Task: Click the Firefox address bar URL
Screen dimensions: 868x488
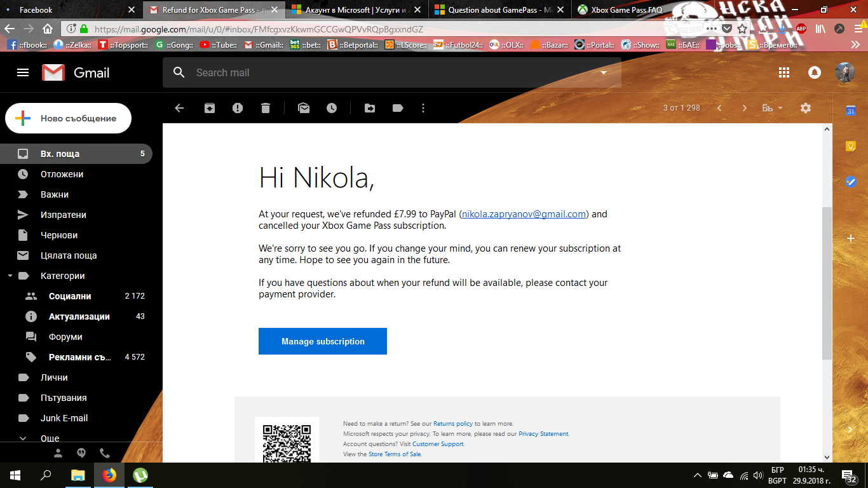Action: (259, 29)
